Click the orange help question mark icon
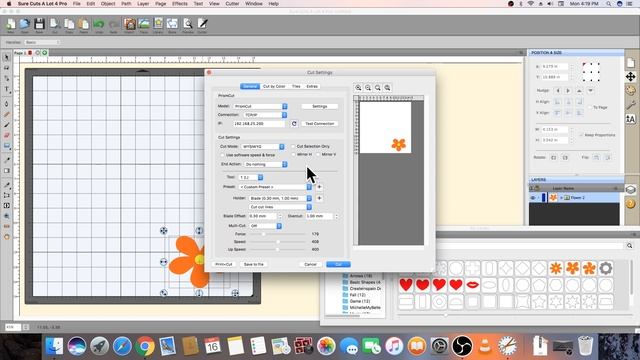This screenshot has width=640, height=360. 631,203
